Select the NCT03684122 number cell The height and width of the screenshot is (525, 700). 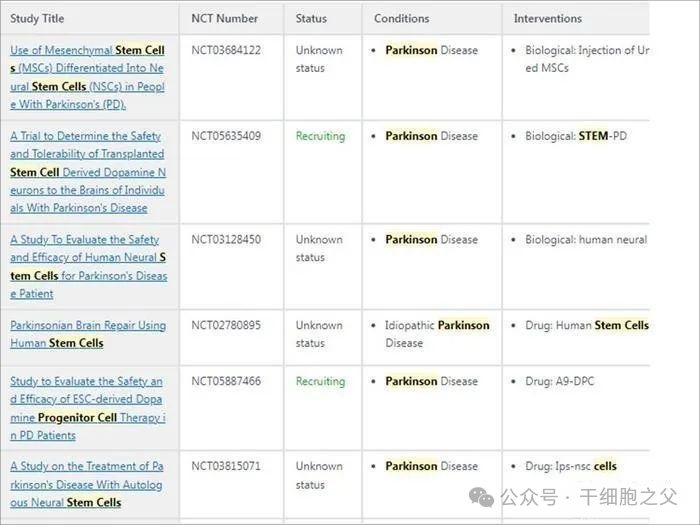pos(226,50)
